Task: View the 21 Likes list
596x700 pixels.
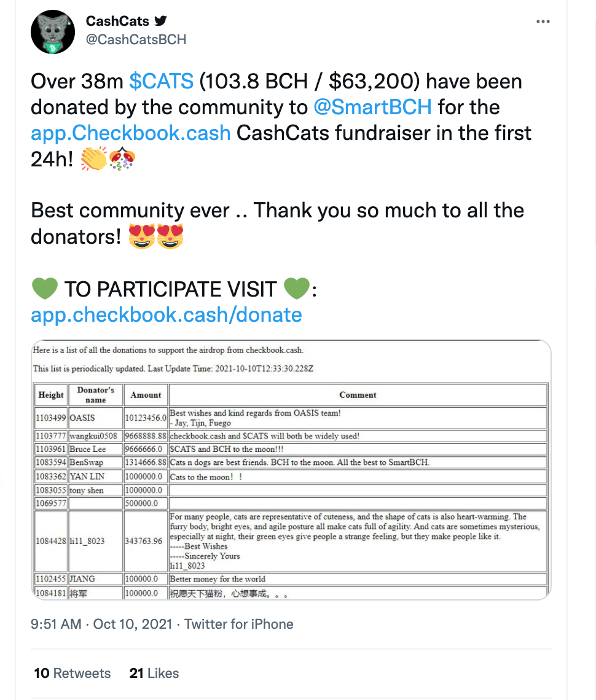Action: (154, 673)
